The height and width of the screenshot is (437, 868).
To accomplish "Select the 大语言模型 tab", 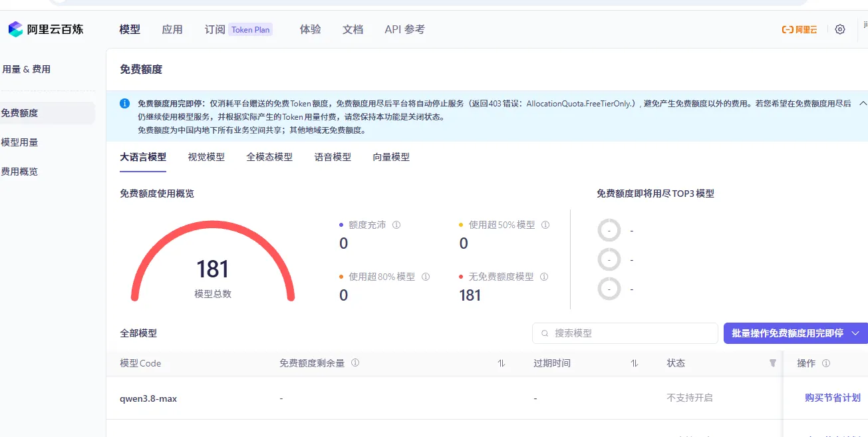I will point(143,157).
